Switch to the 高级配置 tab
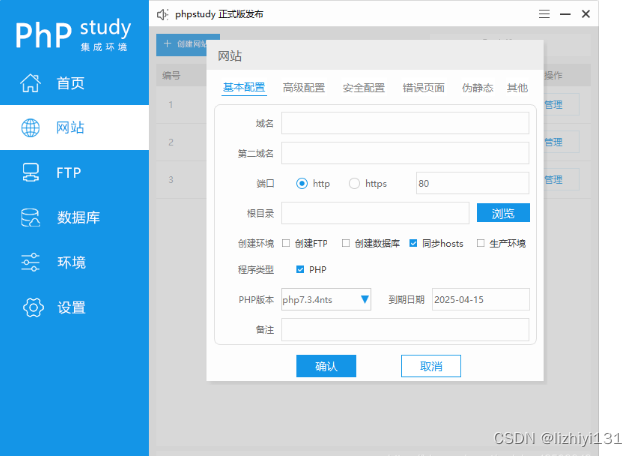This screenshot has width=637, height=456. (x=304, y=87)
